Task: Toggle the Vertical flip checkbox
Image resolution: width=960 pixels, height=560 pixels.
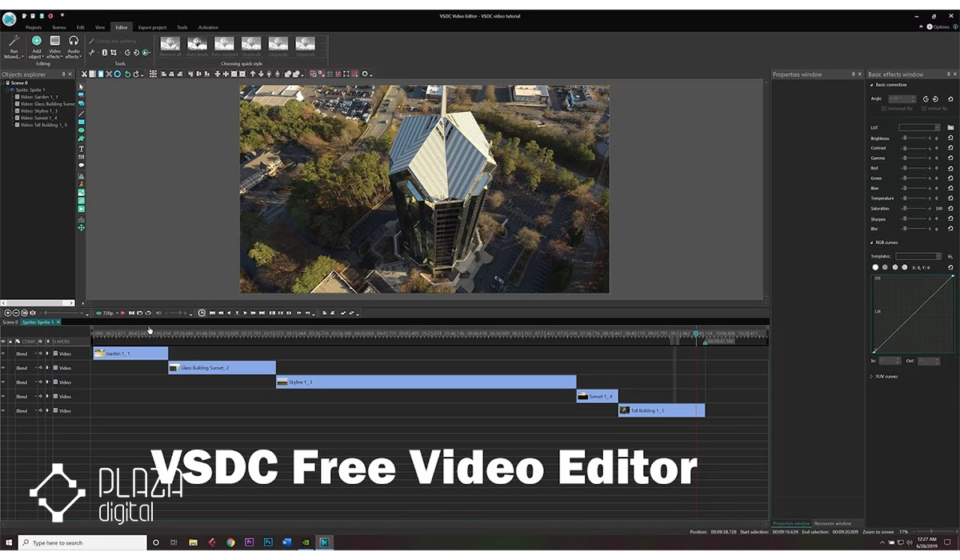Action: (924, 108)
